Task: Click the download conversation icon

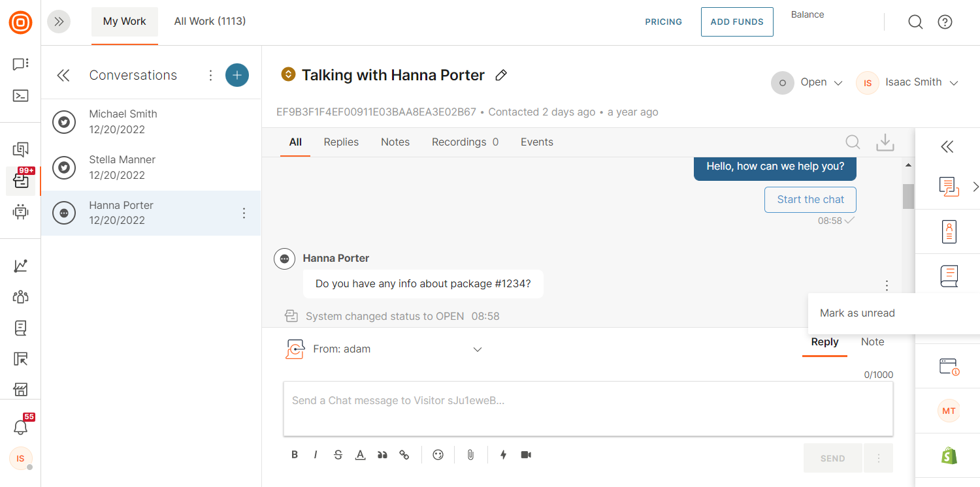Action: tap(885, 142)
